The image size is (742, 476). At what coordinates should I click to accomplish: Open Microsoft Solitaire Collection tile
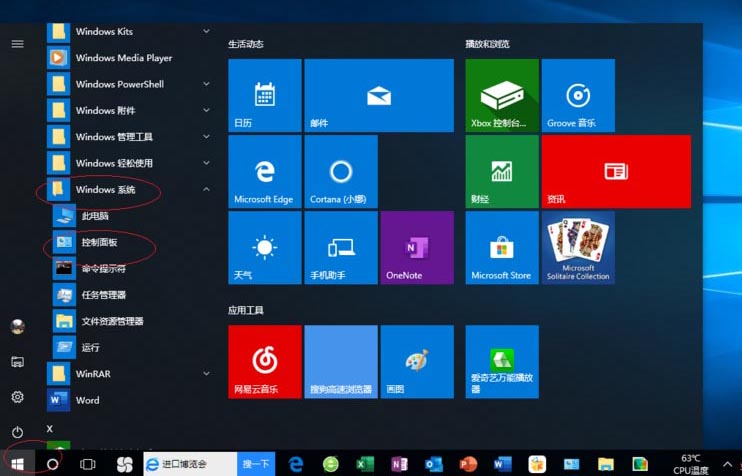click(578, 247)
